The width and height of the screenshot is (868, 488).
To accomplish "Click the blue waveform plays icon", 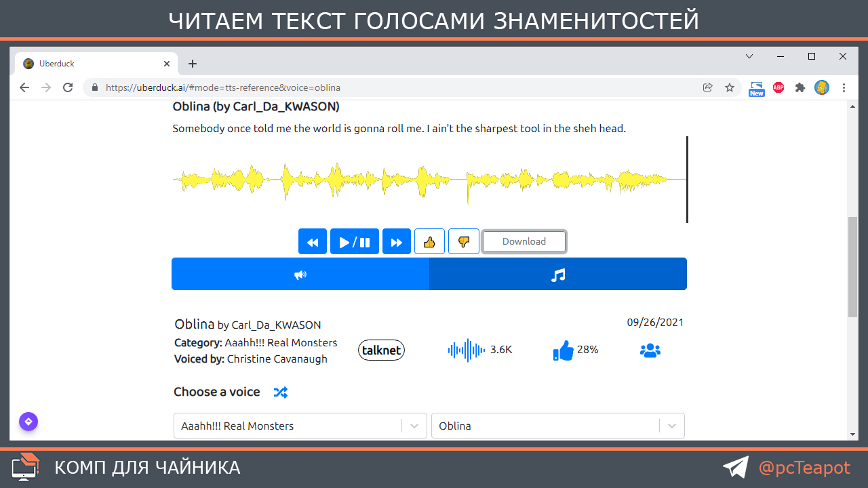I will 467,350.
